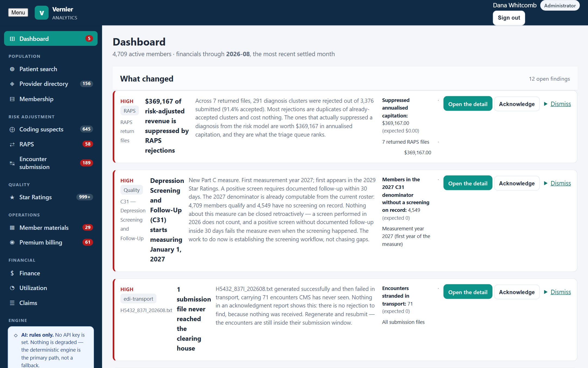The height and width of the screenshot is (368, 588).
Task: Click the Administrator role badge
Action: tap(560, 5)
